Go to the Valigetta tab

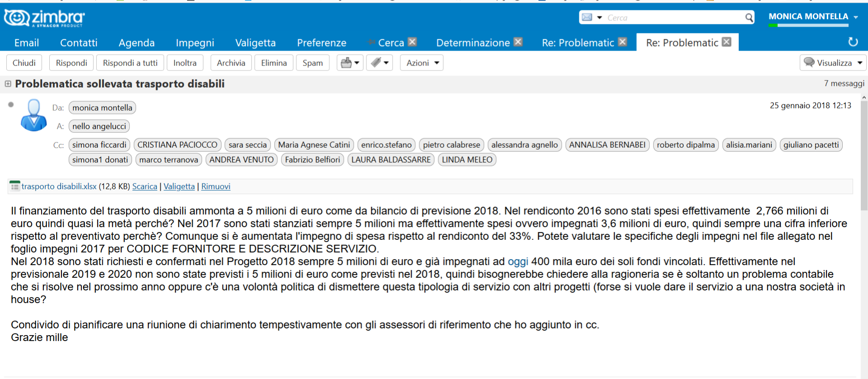[255, 42]
